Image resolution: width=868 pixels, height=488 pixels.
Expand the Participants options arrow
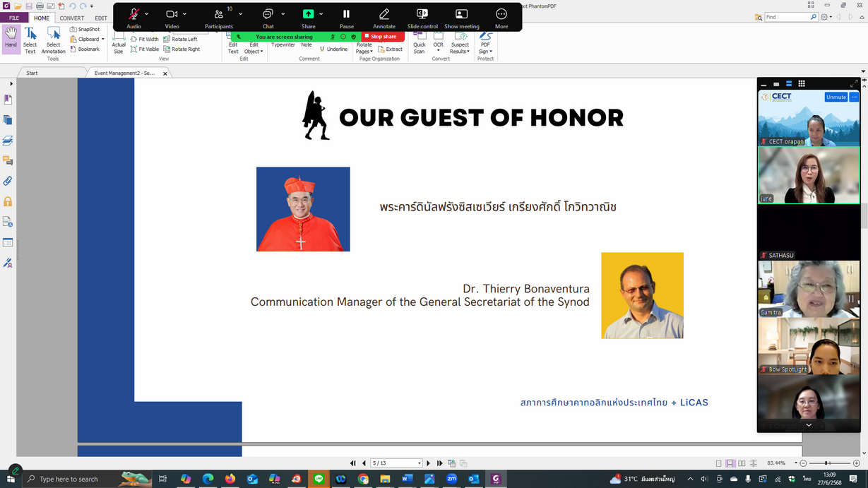coord(241,14)
